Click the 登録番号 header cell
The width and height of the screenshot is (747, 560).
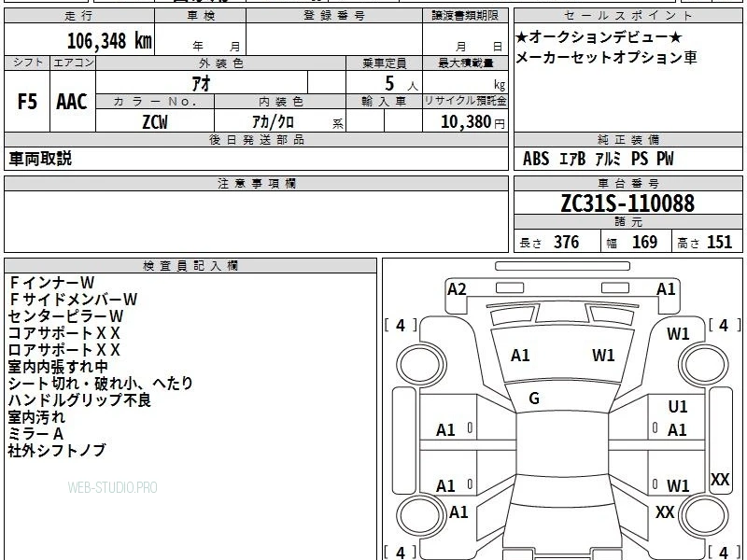tap(334, 16)
